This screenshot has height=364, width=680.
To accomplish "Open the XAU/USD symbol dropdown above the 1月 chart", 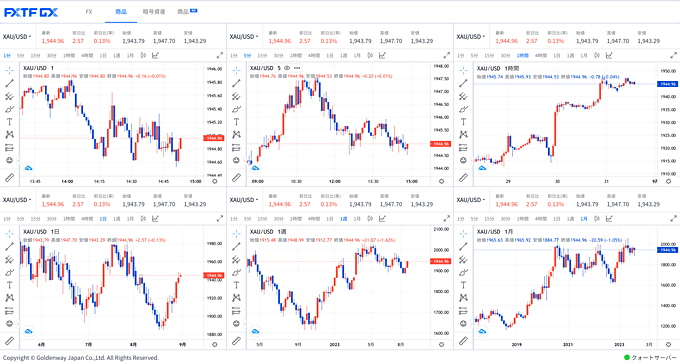I will (471, 200).
